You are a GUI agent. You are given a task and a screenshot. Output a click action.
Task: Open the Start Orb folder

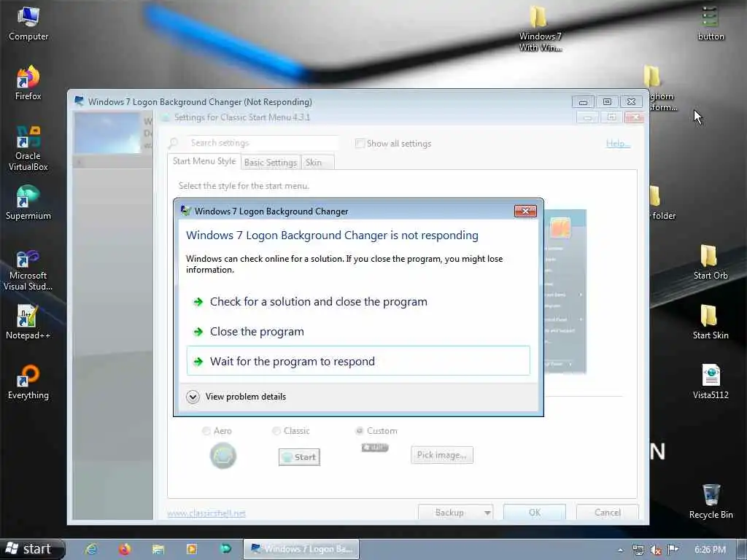click(x=710, y=262)
